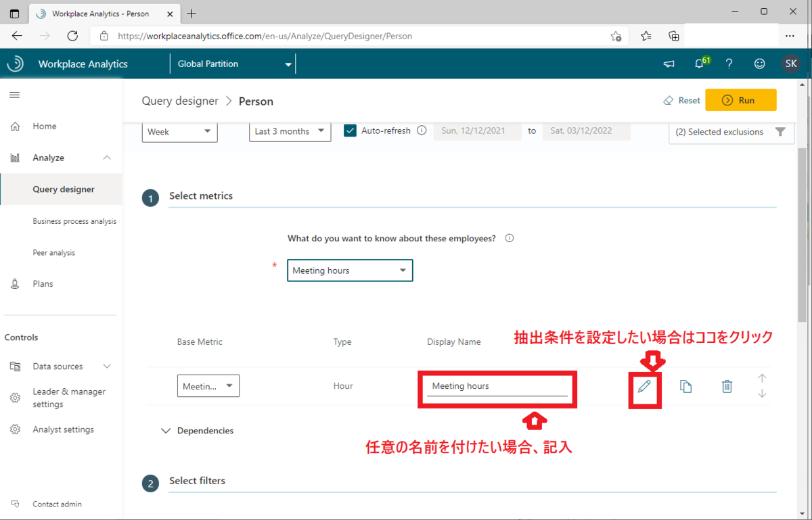This screenshot has height=520, width=812.
Task: Open Analyst settings in sidebar
Action: pos(63,429)
